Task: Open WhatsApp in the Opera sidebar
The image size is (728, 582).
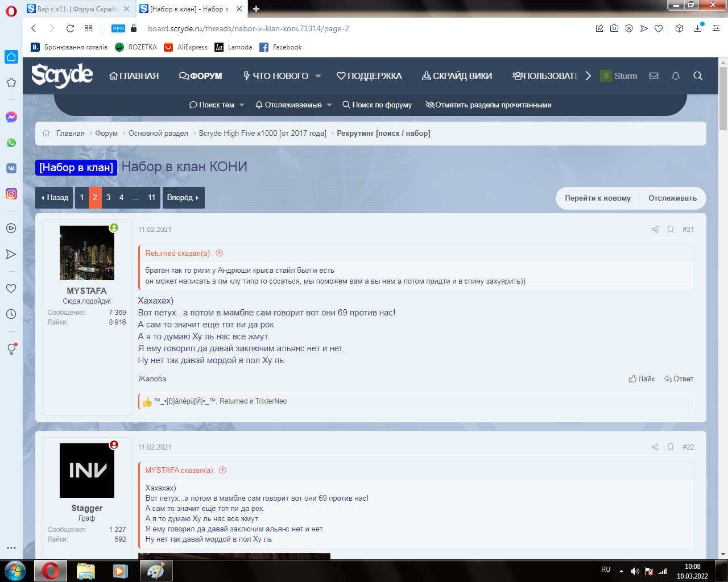Action: click(11, 143)
